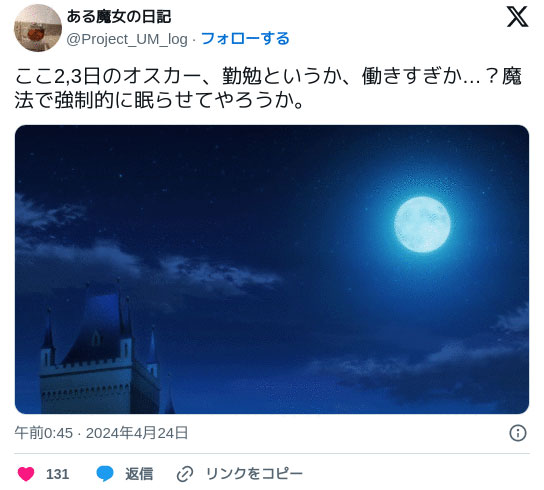Viewport: 544px width, 490px height.
Task: Open the night sky moon image
Action: (272, 269)
